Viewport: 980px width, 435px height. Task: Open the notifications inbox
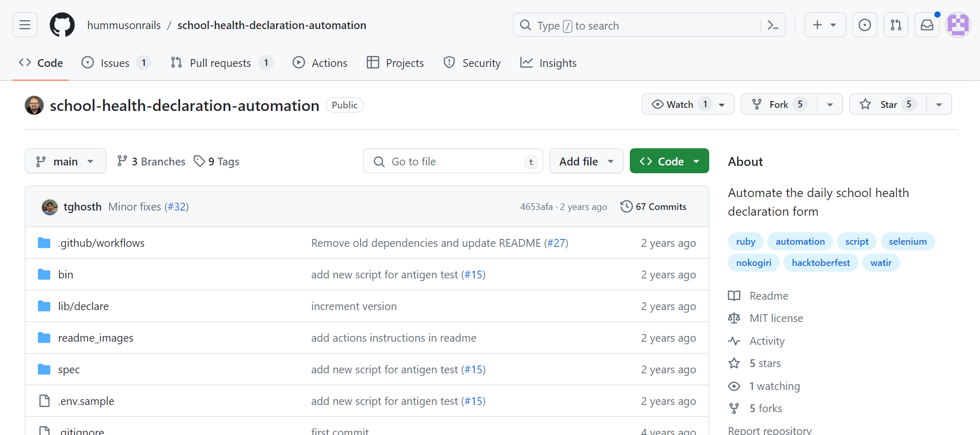click(x=927, y=25)
